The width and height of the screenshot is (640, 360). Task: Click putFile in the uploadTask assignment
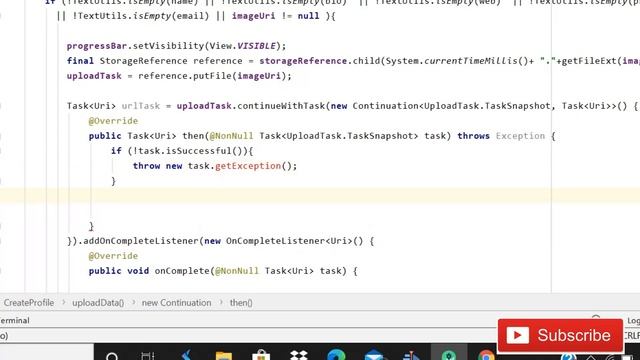point(215,76)
